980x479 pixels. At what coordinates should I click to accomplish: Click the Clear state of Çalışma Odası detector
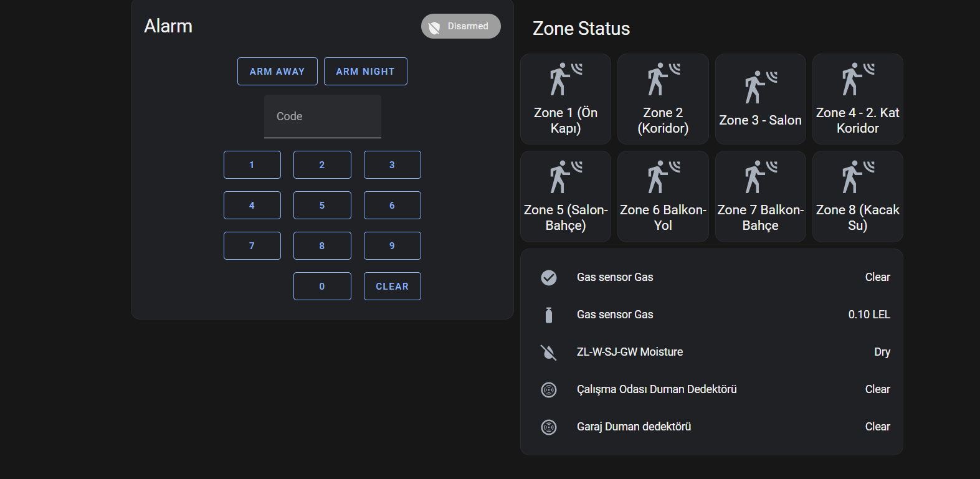(878, 389)
